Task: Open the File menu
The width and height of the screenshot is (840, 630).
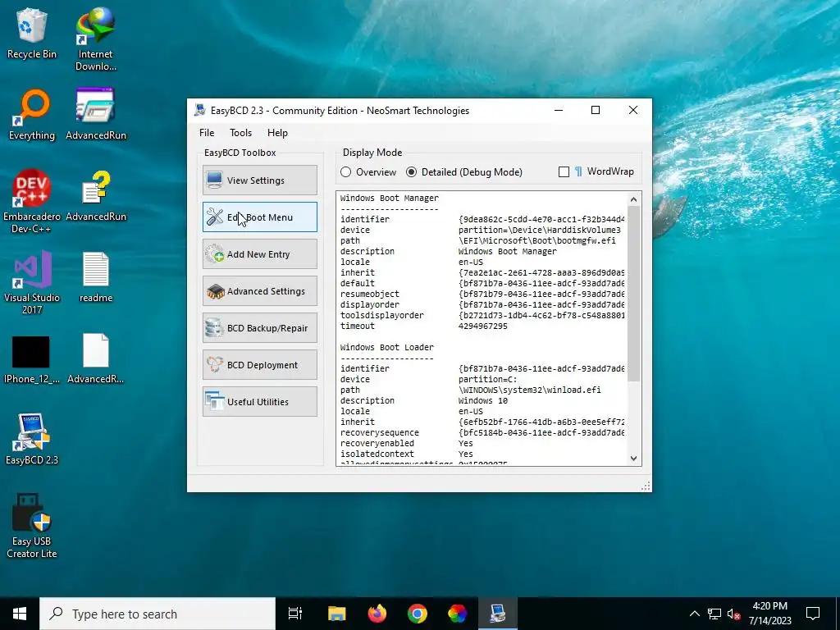Action: pyautogui.click(x=207, y=133)
